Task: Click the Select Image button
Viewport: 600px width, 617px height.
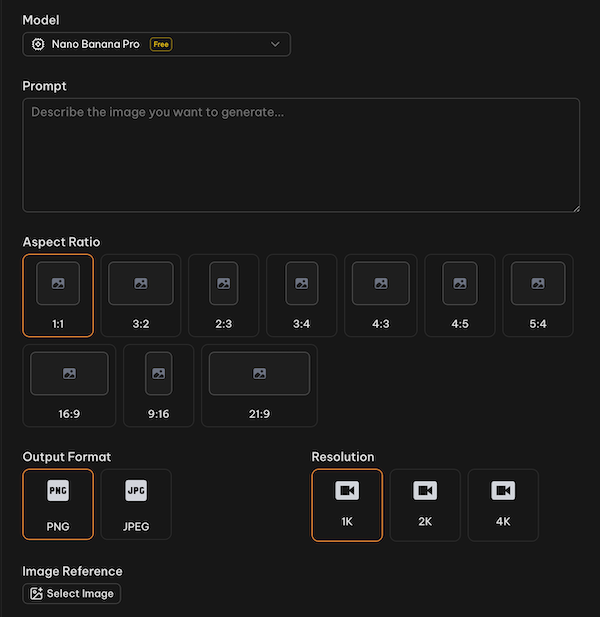Action: pyautogui.click(x=72, y=594)
